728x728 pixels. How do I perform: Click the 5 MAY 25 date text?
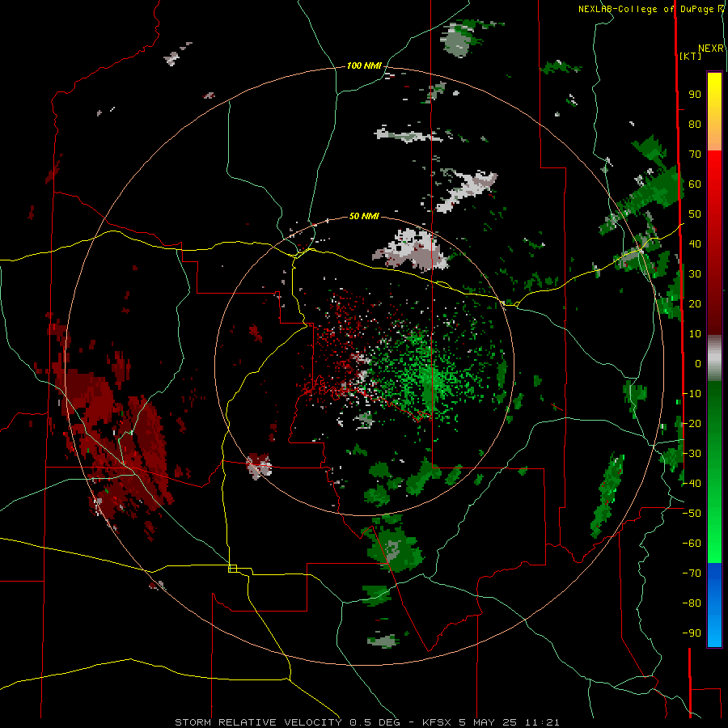[x=488, y=722]
